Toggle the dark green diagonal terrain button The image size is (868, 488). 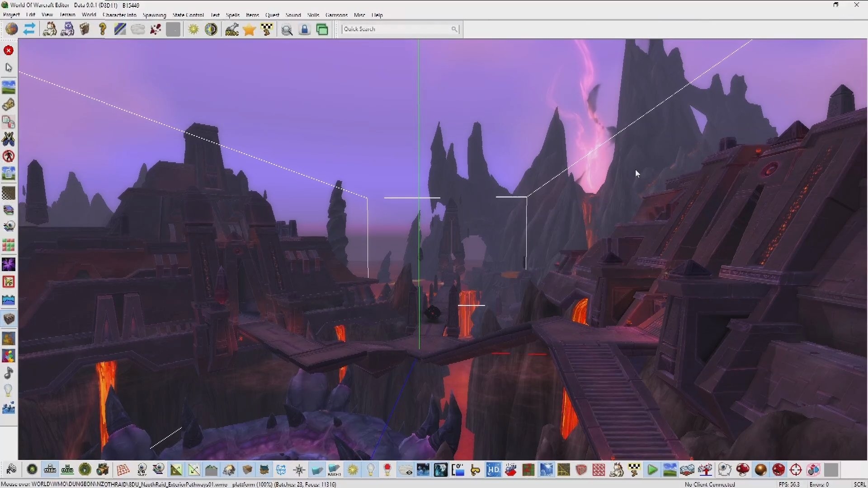[176, 470]
